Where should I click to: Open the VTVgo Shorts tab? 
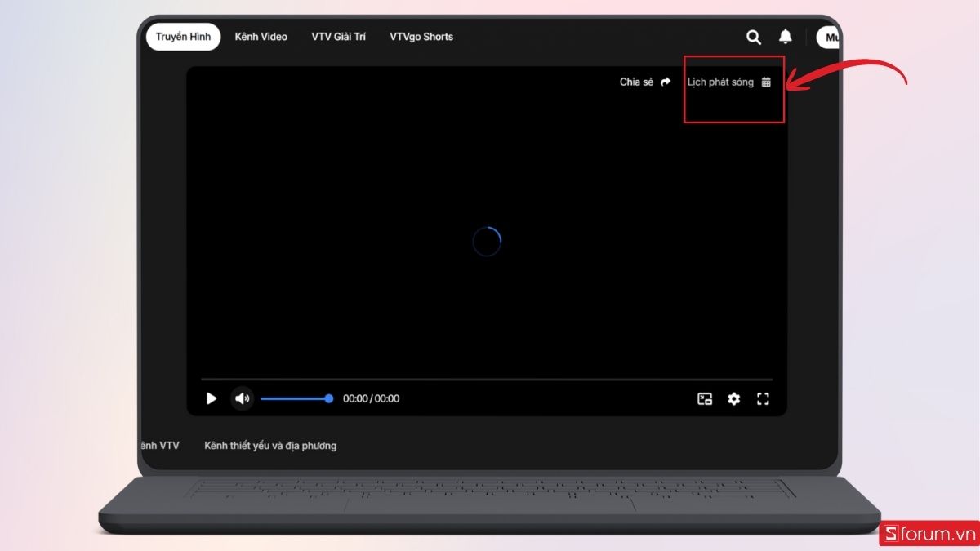tap(421, 37)
